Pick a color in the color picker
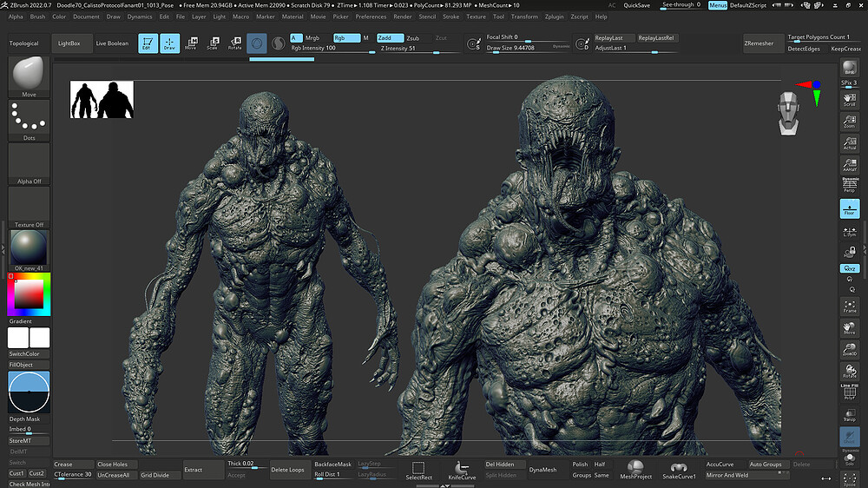The height and width of the screenshot is (488, 868). (x=29, y=294)
